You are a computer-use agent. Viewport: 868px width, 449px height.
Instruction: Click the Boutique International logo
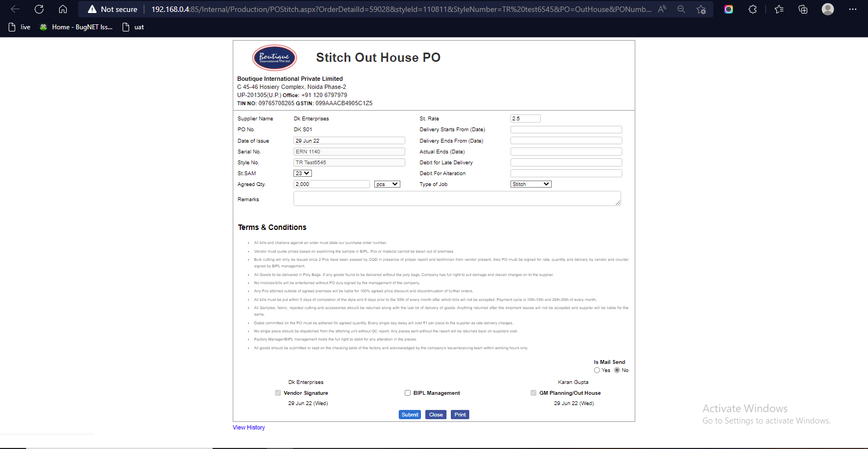[275, 57]
